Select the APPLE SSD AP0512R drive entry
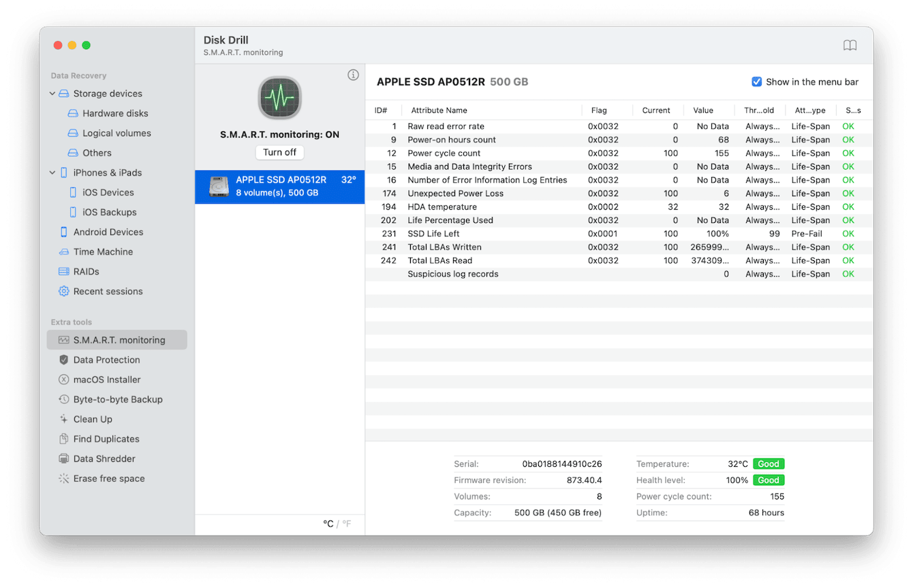913x588 pixels. click(x=279, y=185)
